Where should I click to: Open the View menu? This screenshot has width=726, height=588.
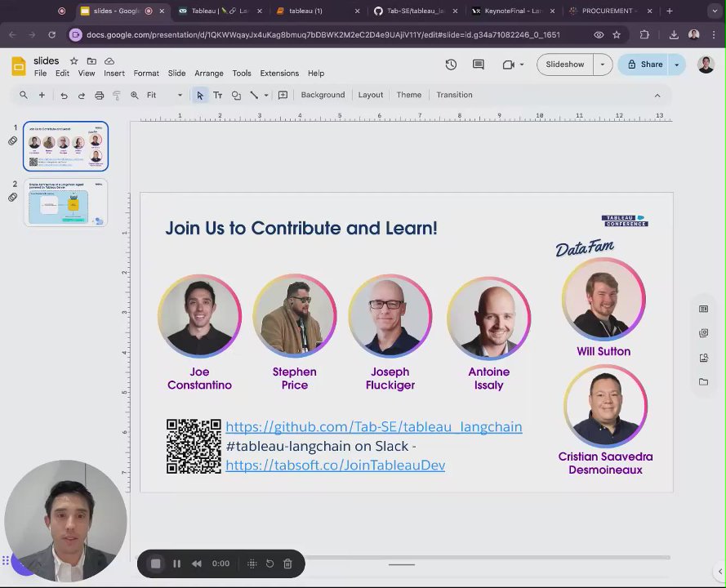pyautogui.click(x=86, y=73)
